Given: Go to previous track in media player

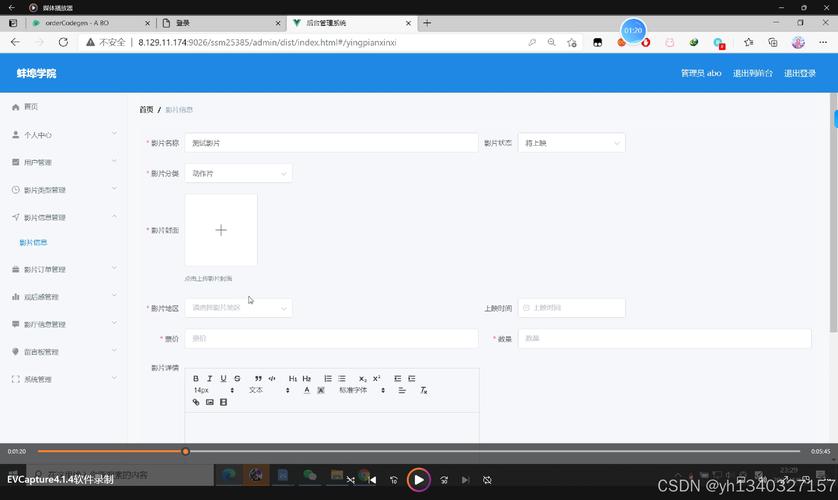Looking at the screenshot, I should [373, 480].
